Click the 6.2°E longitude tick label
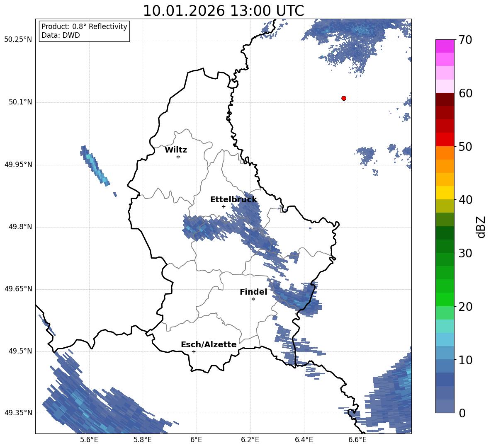Image resolution: width=491 pixels, height=448 pixels. pyautogui.click(x=250, y=440)
